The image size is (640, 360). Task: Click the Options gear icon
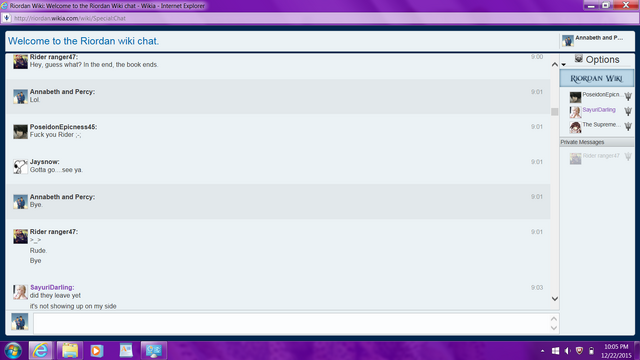point(578,58)
